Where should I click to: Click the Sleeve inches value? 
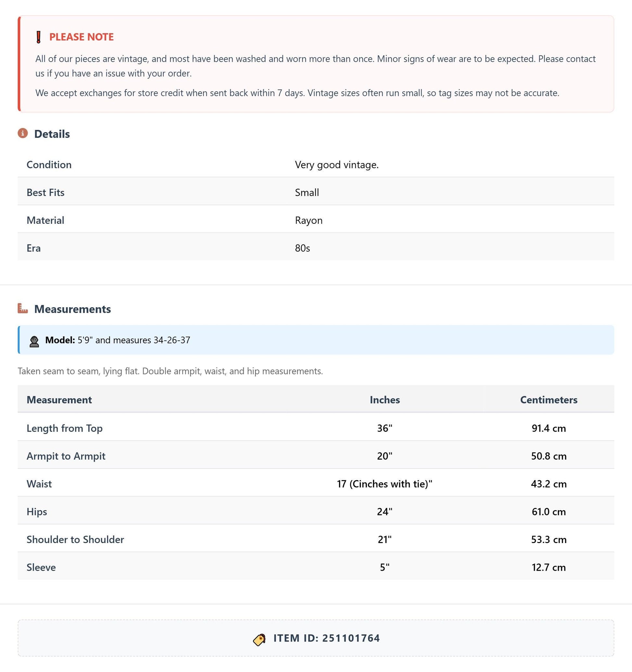tap(385, 567)
